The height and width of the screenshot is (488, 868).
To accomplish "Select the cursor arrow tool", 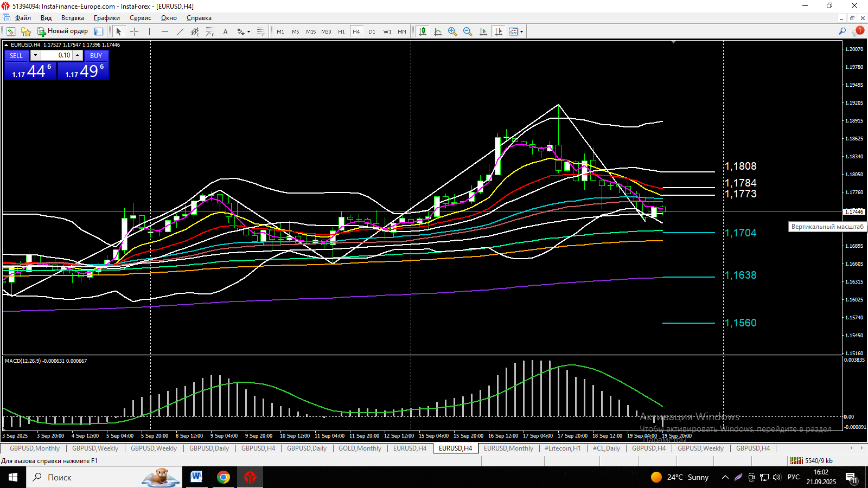I will click(x=119, y=31).
